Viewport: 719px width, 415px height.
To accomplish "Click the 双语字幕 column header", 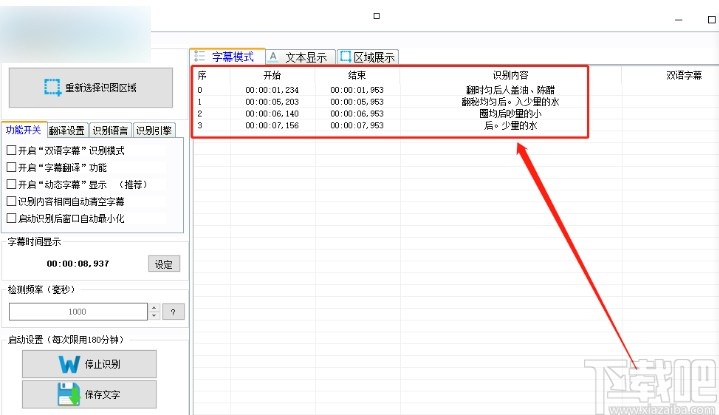I will tap(684, 75).
